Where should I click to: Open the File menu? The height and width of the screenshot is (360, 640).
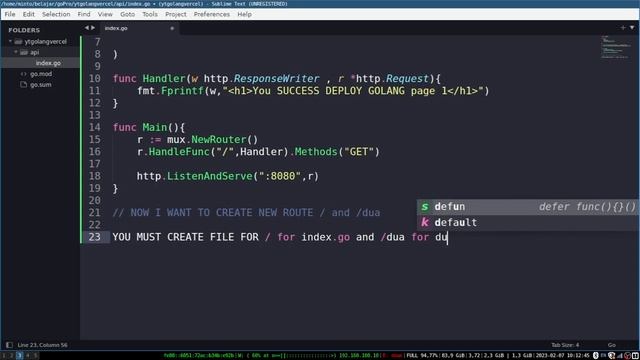coord(10,14)
